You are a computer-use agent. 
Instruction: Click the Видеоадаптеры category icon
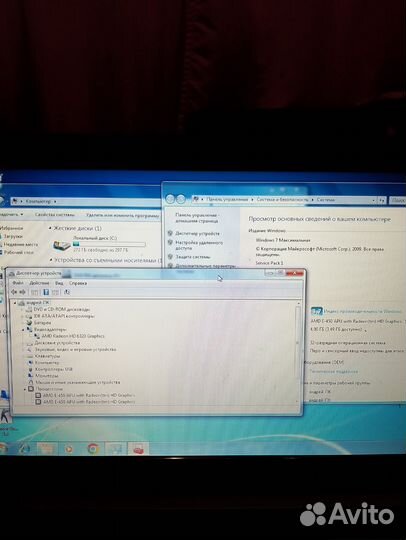point(30,330)
